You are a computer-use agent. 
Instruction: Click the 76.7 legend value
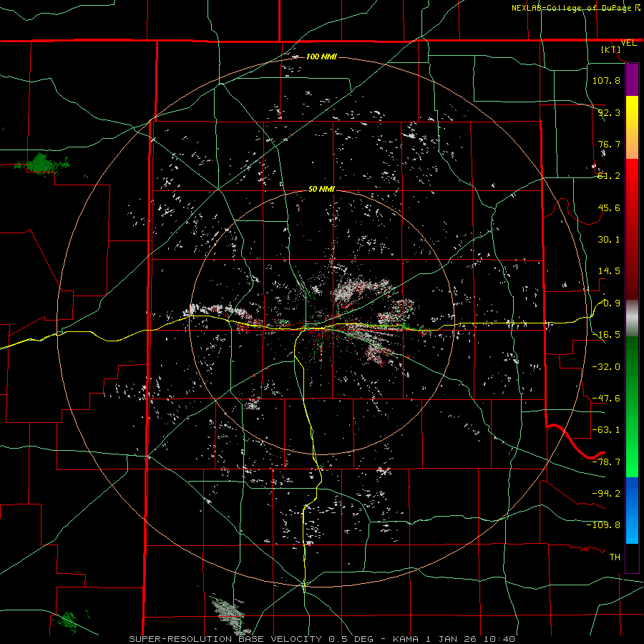[609, 144]
